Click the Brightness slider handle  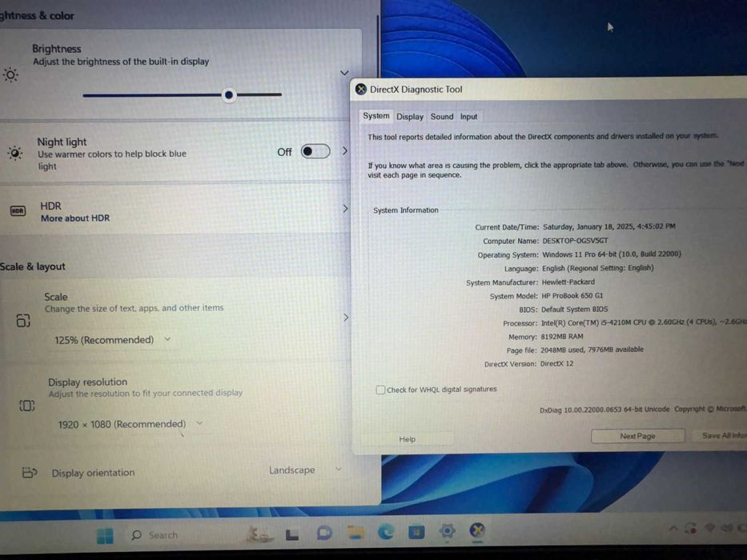229,95
